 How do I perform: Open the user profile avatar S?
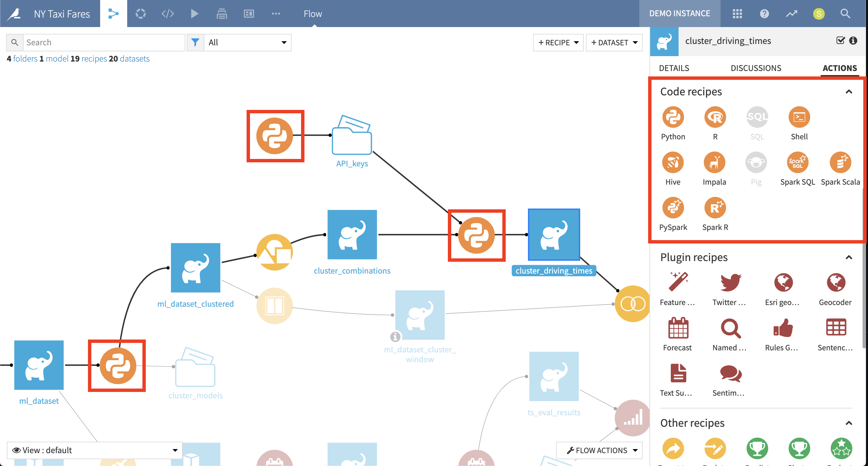pyautogui.click(x=819, y=14)
